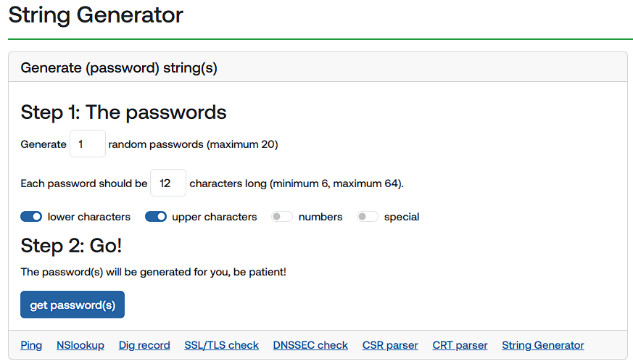Click the String Generator footer link
633x364 pixels.
[542, 345]
